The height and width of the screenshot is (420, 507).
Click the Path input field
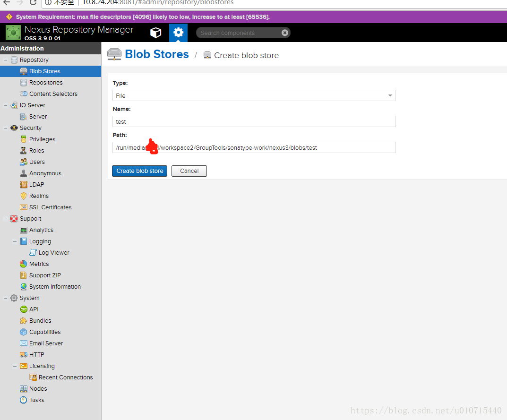point(254,147)
